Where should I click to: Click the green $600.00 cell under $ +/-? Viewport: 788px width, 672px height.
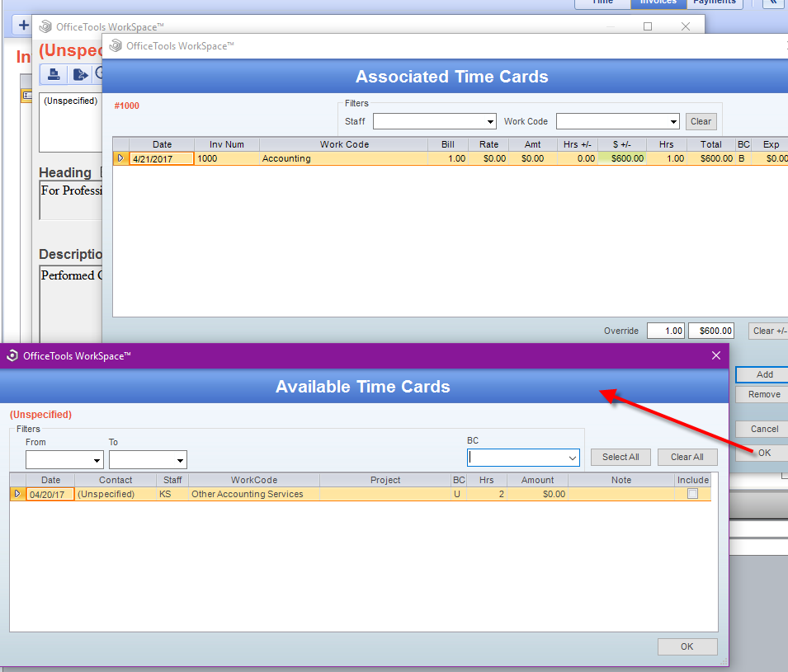[621, 158]
